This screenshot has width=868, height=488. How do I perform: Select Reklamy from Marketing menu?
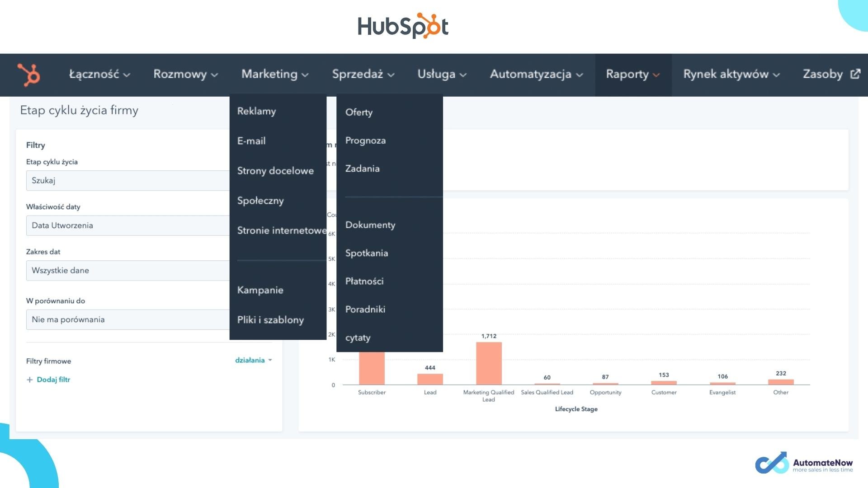point(256,111)
